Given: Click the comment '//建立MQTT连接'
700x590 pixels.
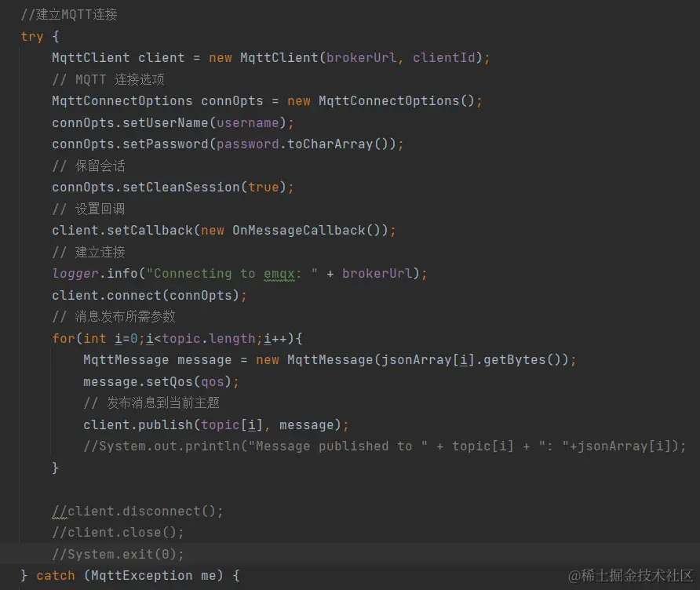Looking at the screenshot, I should [x=69, y=14].
